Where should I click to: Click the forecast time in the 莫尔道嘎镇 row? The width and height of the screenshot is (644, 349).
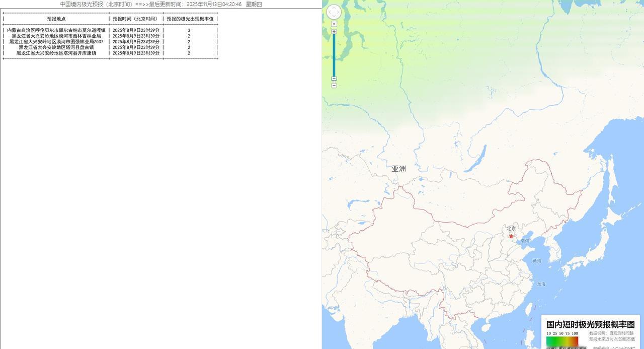click(x=136, y=30)
